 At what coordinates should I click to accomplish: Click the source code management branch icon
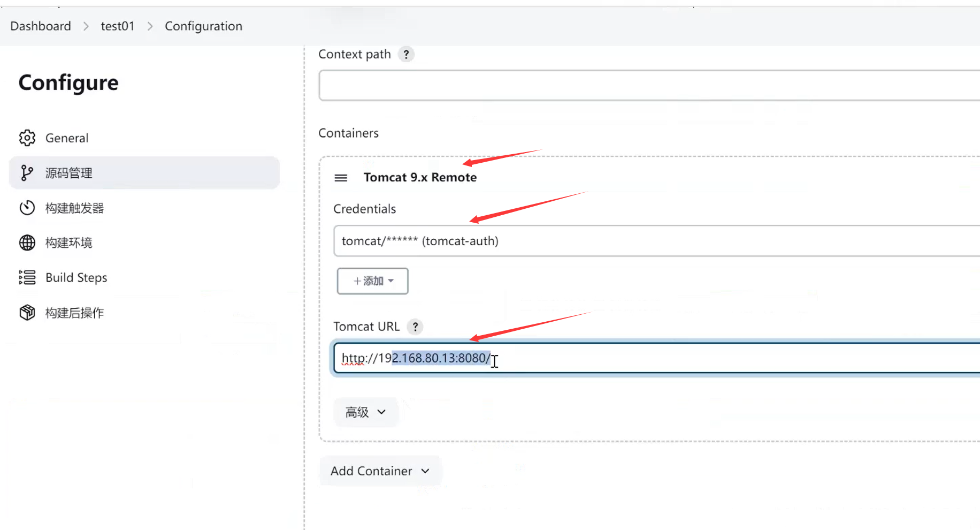tap(27, 173)
